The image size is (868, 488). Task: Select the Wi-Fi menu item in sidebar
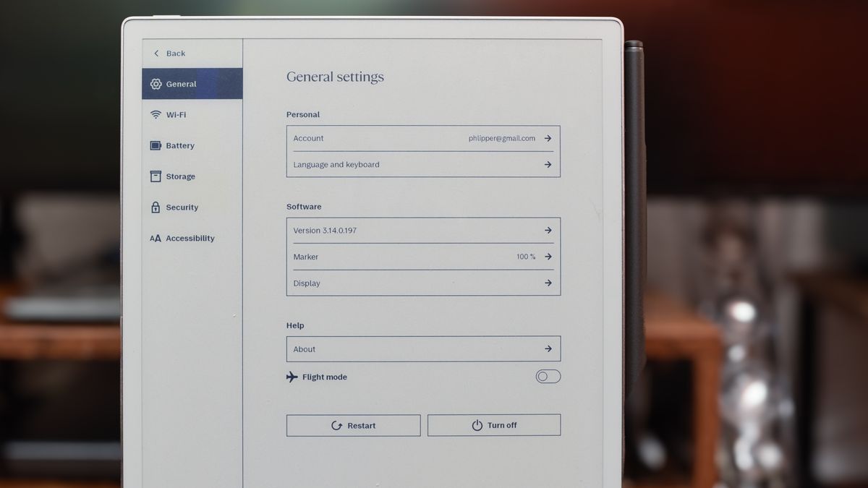pyautogui.click(x=176, y=114)
